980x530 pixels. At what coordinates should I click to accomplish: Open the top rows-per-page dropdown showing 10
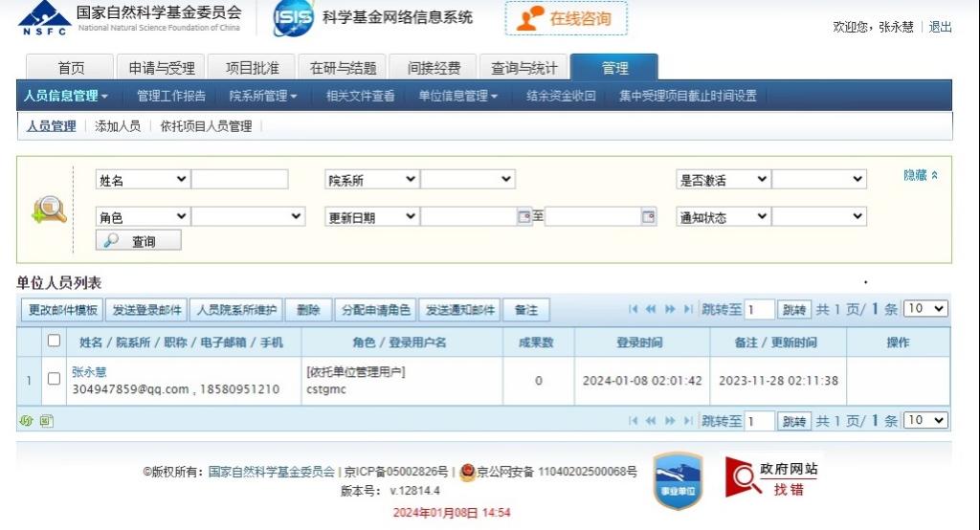(x=925, y=309)
